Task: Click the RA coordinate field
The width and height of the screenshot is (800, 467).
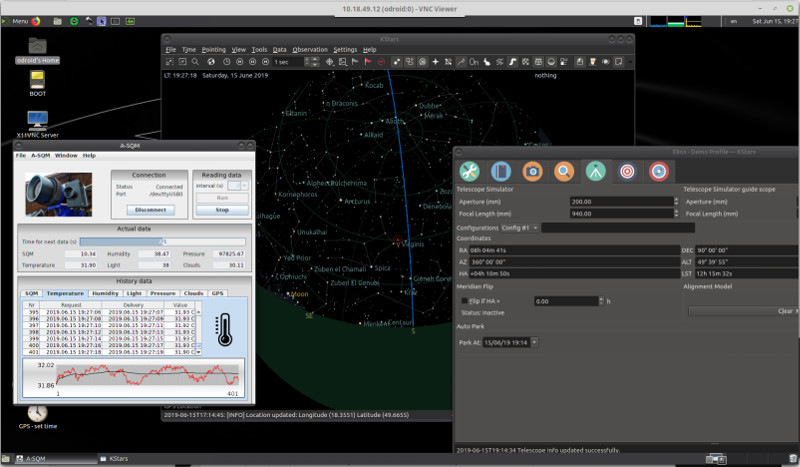Action: click(x=574, y=250)
